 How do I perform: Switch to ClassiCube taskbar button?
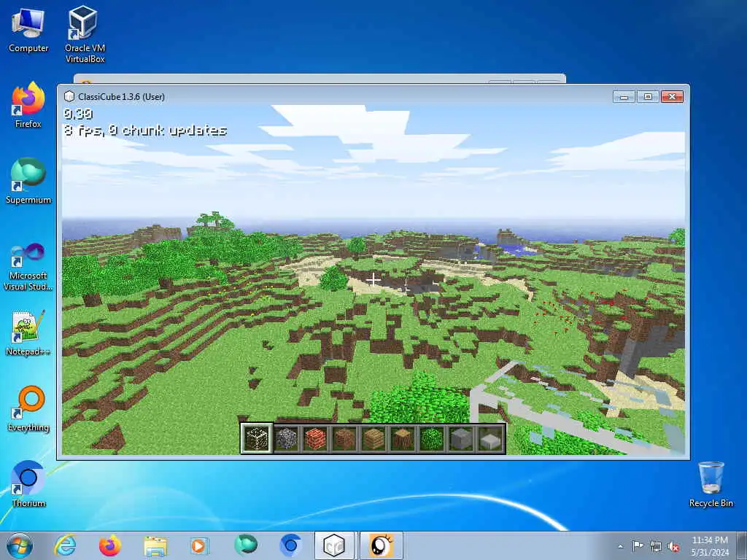pyautogui.click(x=334, y=545)
